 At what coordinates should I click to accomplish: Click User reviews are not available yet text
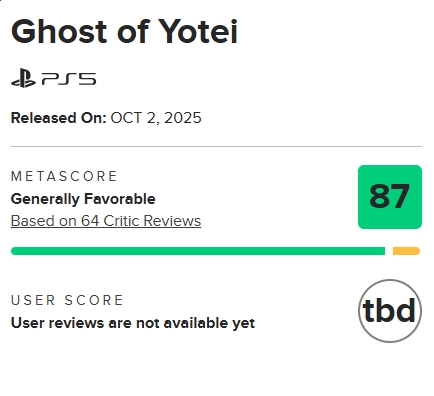[x=133, y=323]
